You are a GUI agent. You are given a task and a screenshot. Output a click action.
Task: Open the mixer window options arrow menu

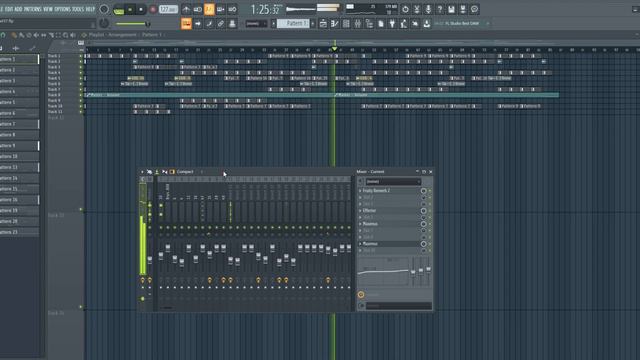coord(142,172)
